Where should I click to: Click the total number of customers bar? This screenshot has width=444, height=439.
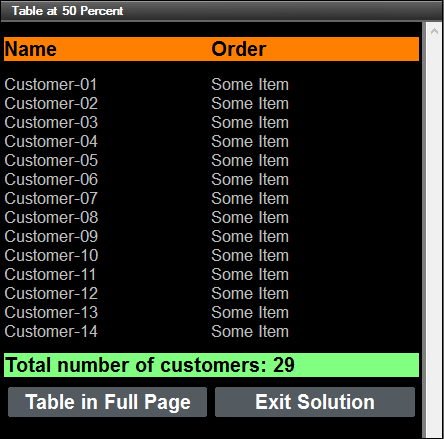[211, 365]
